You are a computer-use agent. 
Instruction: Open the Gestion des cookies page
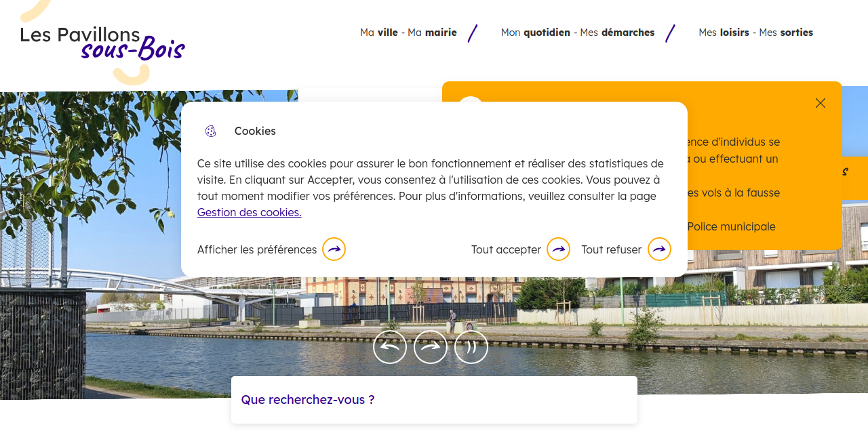pos(249,212)
